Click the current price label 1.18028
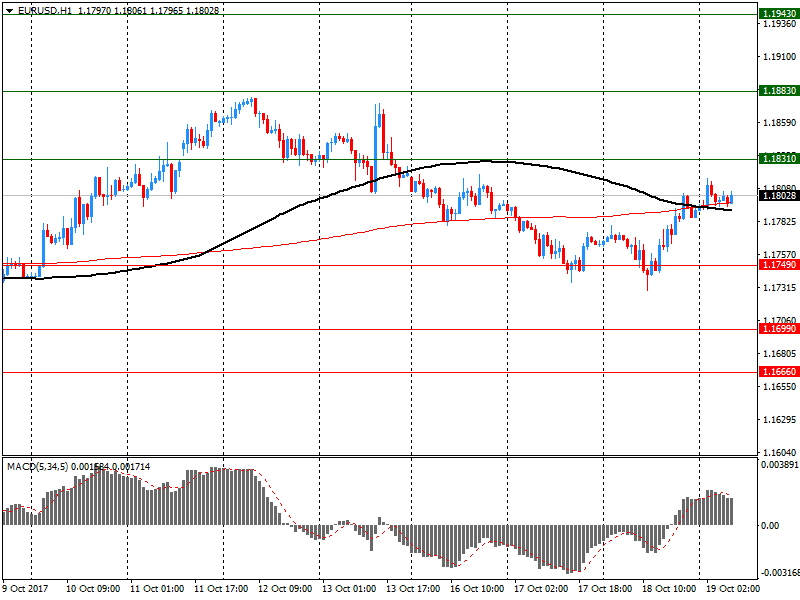 coord(779,195)
